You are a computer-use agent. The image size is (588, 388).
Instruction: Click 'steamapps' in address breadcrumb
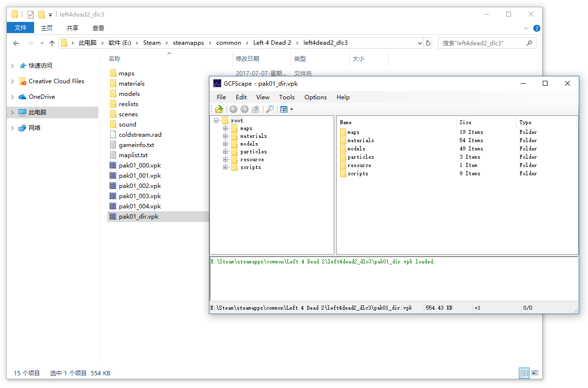coord(189,43)
